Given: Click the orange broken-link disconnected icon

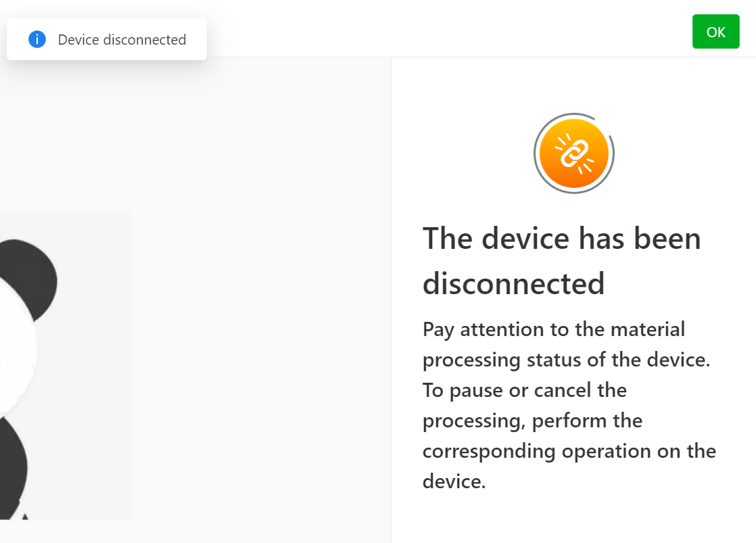Looking at the screenshot, I should click(573, 154).
